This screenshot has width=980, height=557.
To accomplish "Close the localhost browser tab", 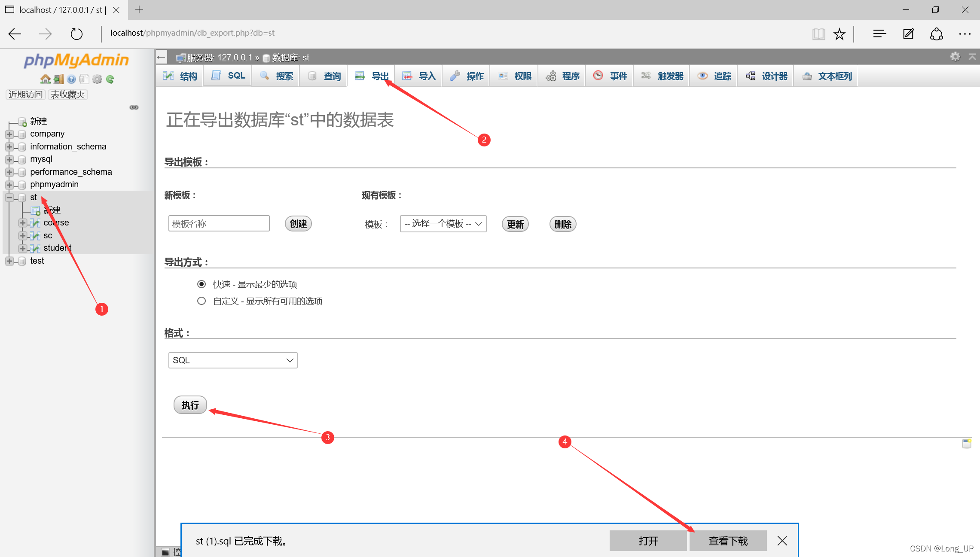I will (x=116, y=10).
